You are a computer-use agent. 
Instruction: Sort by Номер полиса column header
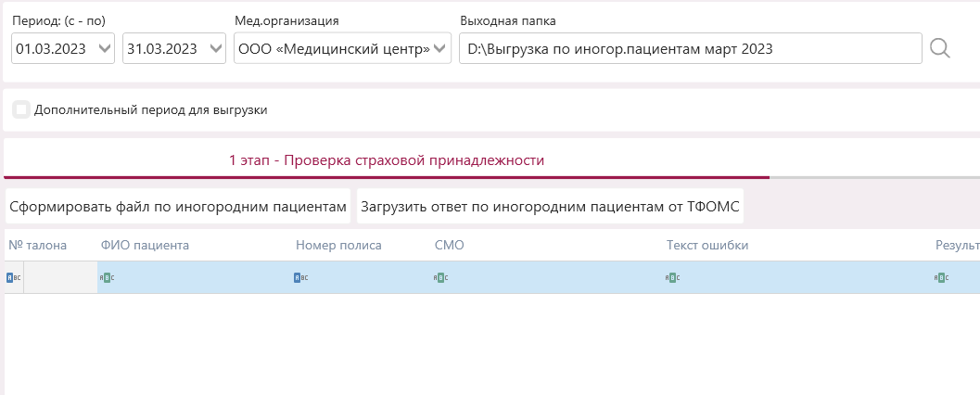338,246
